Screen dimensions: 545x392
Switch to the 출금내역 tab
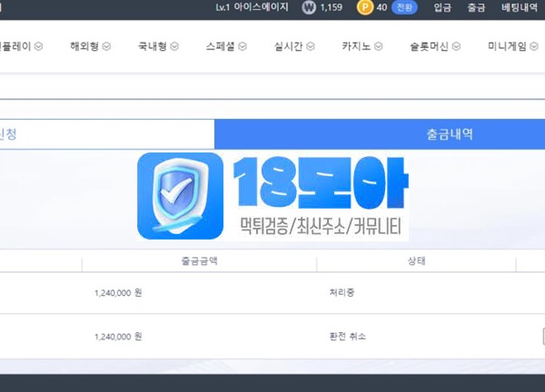click(x=380, y=134)
